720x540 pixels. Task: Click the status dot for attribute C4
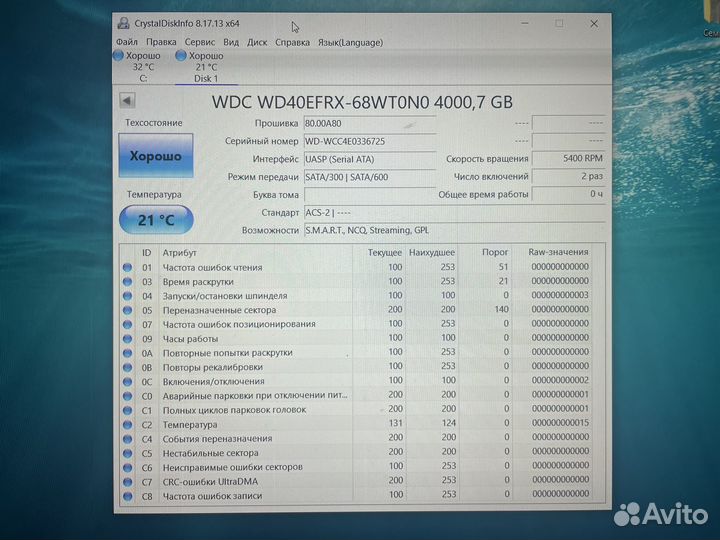(x=128, y=439)
